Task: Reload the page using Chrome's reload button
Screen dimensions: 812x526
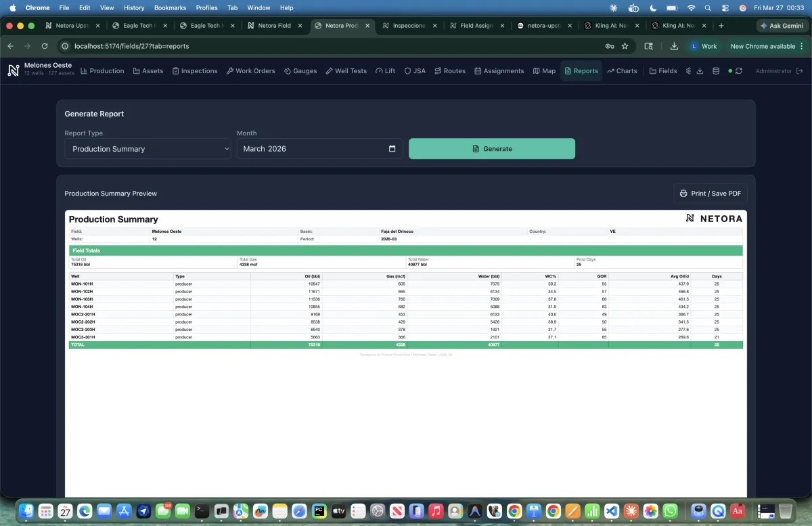Action: pos(45,46)
